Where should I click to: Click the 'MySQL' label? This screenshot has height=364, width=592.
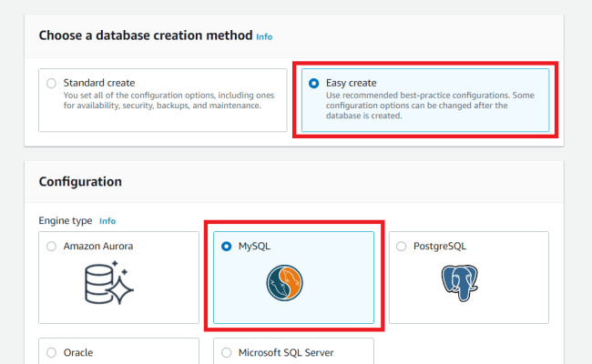254,247
